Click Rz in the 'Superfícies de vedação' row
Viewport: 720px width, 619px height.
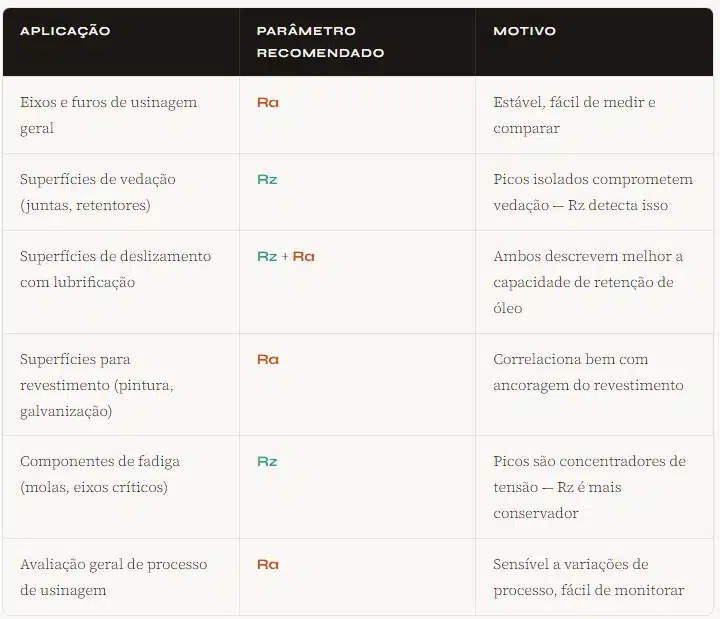point(267,179)
